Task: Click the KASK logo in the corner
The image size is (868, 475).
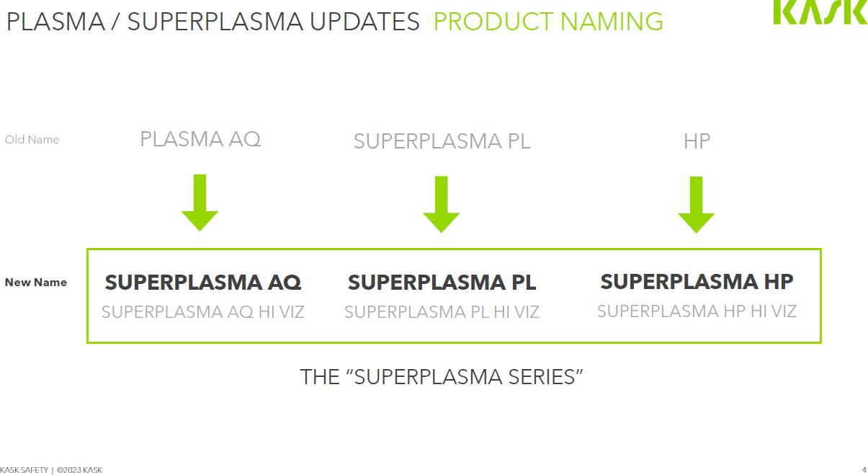Action: [x=820, y=12]
